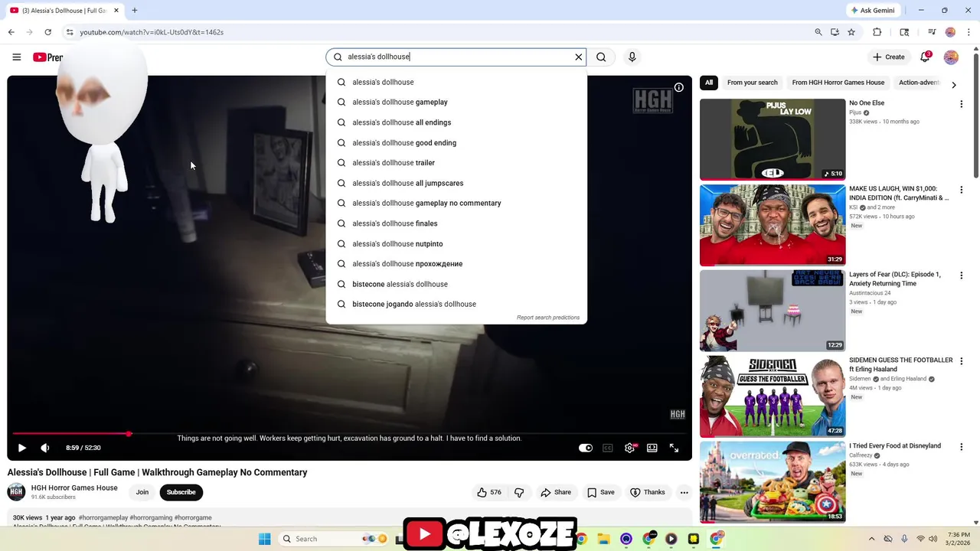Dislike the video with thumbs down

[x=519, y=492]
